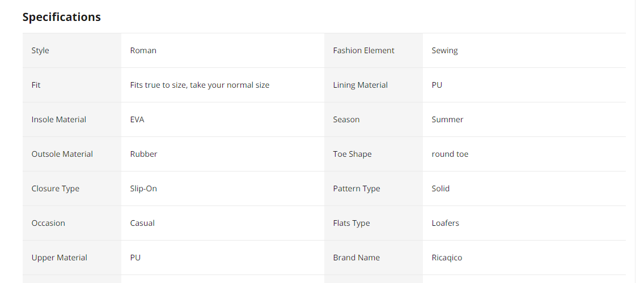This screenshot has width=644, height=283.
Task: Click the Sewing value text
Action: coord(445,50)
